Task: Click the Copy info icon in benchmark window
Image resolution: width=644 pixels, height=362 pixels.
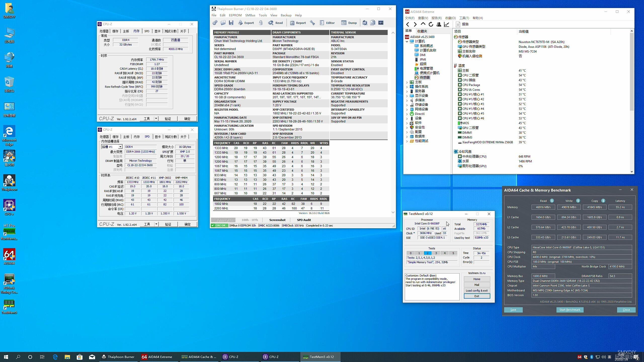Action: coord(603,201)
